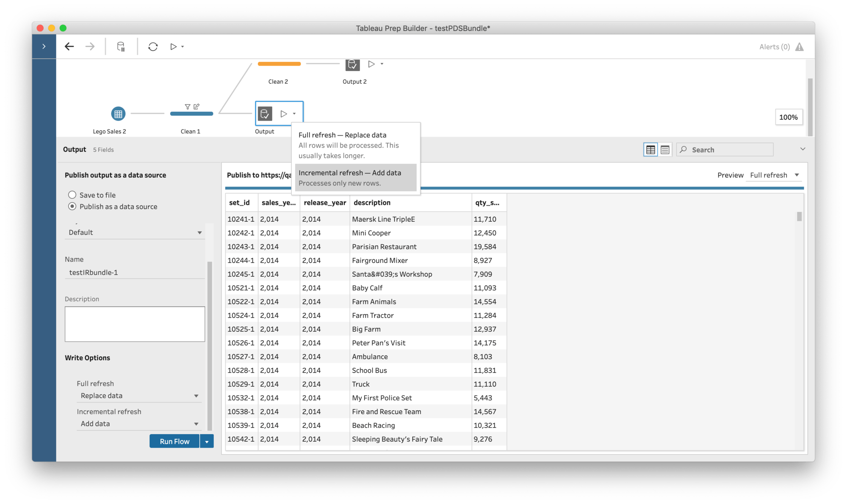Image resolution: width=847 pixels, height=504 pixels.
Task: Click the settings pane vertical scrollbar
Action: coord(209,345)
